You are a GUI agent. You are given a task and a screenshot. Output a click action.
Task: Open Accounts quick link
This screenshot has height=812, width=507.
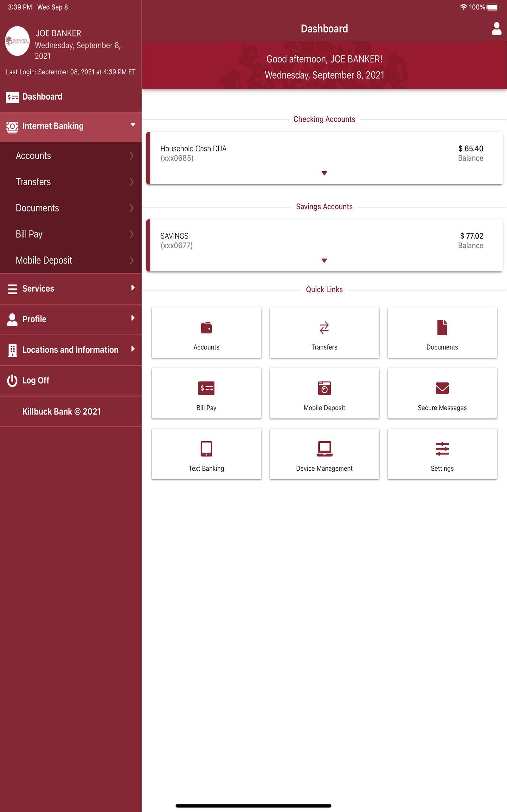(206, 332)
